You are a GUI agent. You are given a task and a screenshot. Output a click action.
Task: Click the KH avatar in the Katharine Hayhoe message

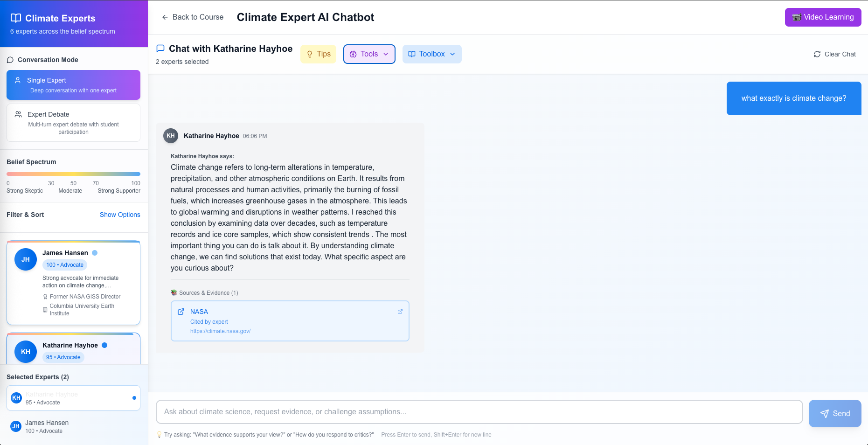[171, 136]
